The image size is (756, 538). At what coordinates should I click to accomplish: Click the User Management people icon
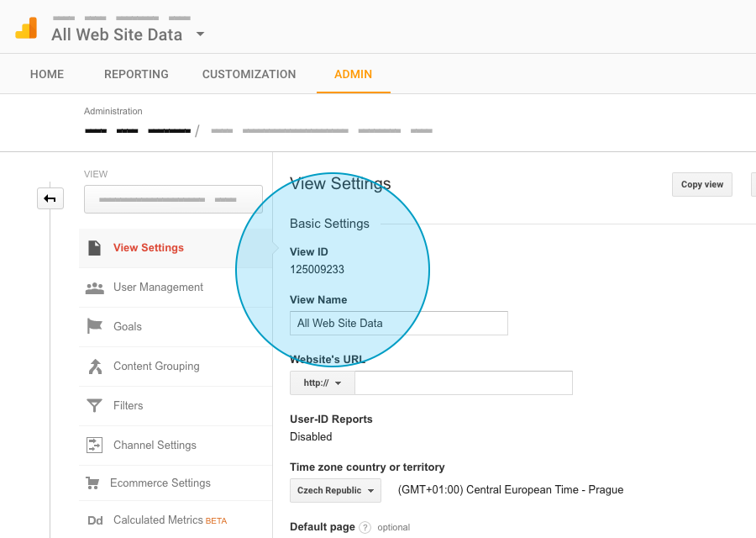(x=94, y=288)
